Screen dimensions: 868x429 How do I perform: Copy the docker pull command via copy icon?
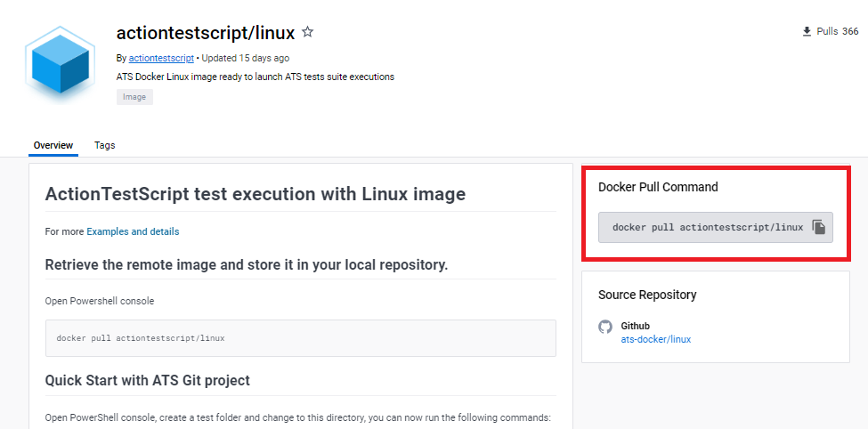pyautogui.click(x=819, y=227)
